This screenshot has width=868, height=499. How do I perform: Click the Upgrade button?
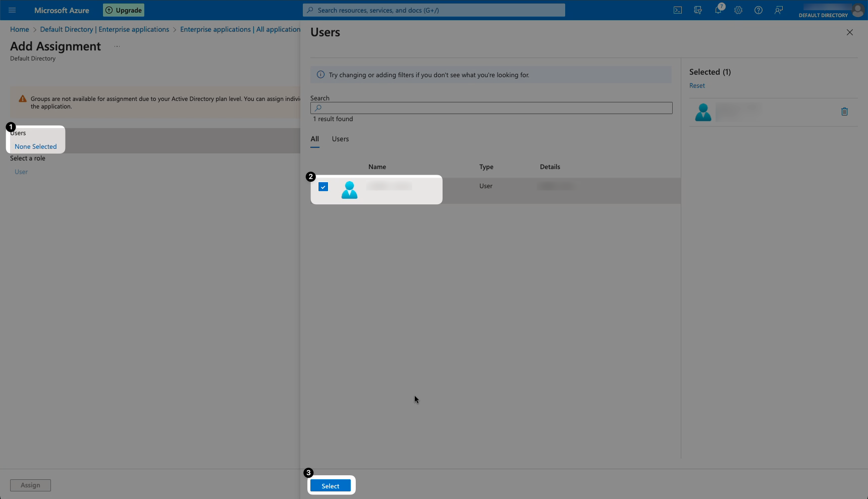[x=124, y=10]
